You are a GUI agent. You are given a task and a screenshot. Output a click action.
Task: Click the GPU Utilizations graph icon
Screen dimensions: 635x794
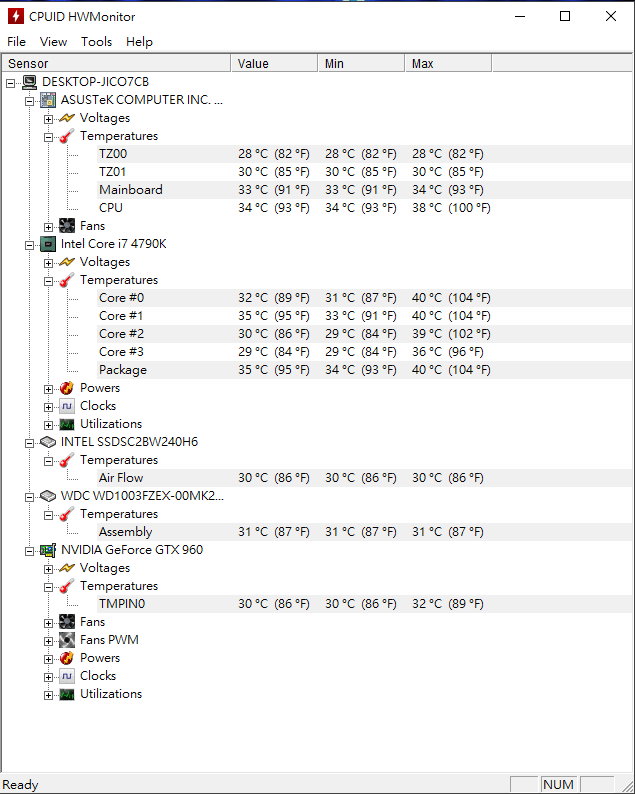pos(67,694)
